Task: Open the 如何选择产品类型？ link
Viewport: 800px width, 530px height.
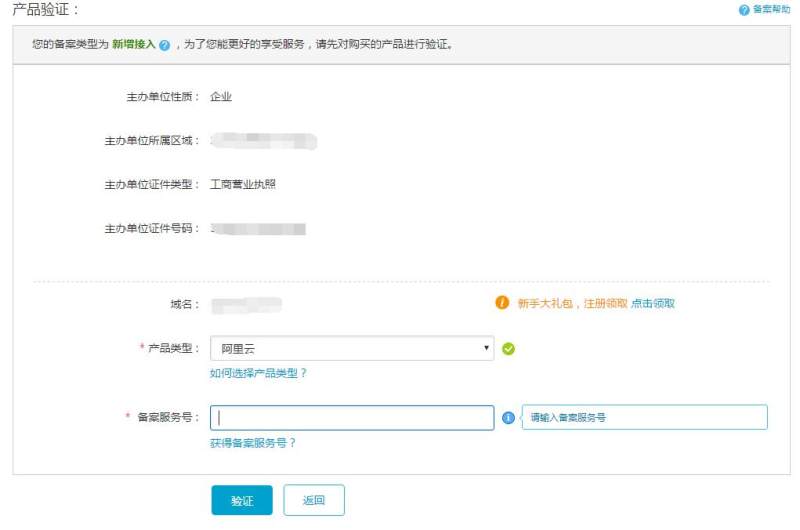Action: click(x=258, y=373)
